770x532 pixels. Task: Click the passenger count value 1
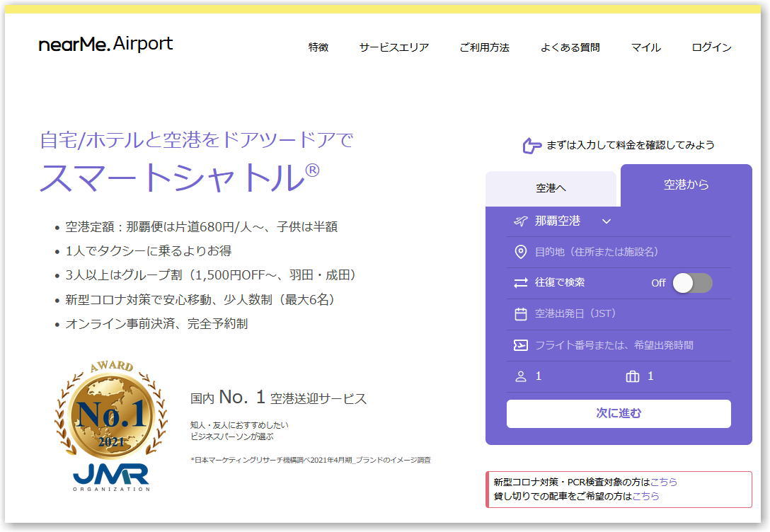pos(538,376)
